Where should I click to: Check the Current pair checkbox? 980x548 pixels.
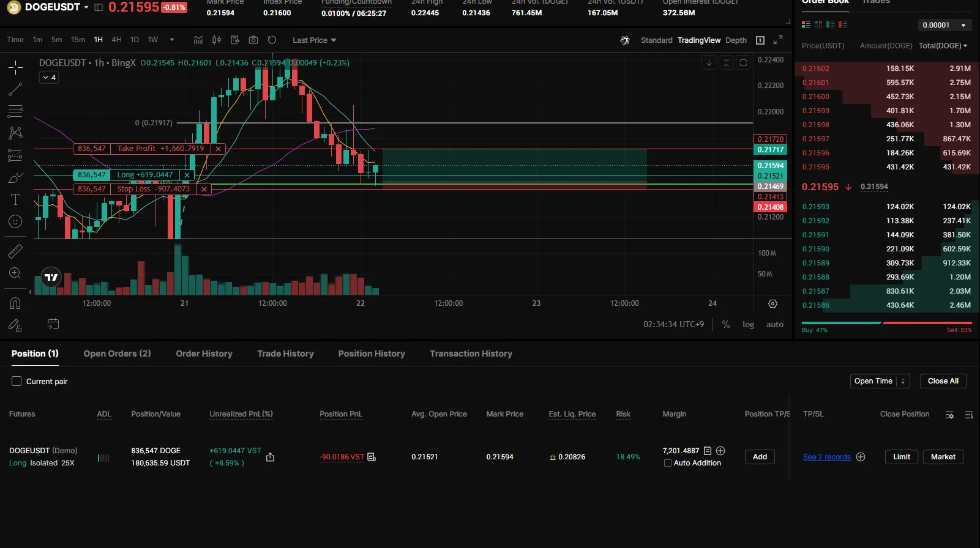coord(17,381)
